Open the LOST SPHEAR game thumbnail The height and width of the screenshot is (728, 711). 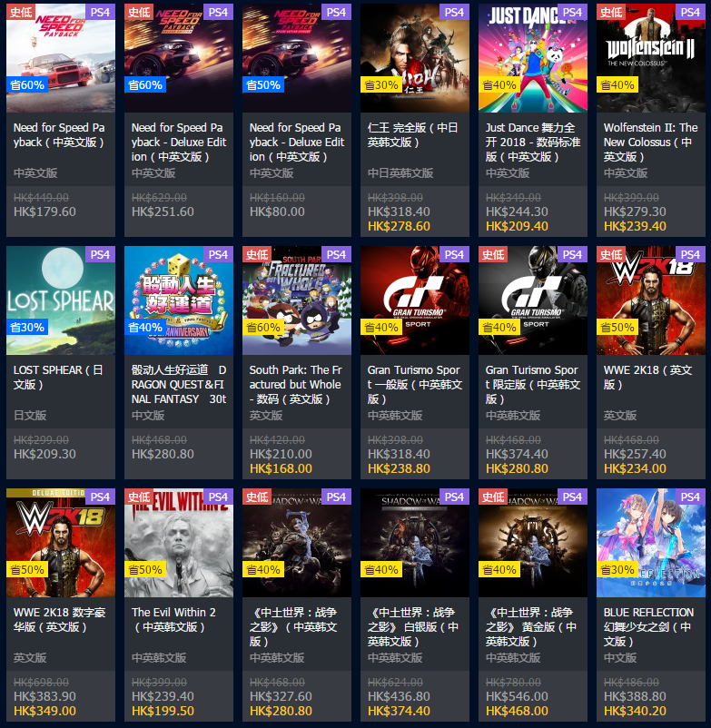coord(61,300)
